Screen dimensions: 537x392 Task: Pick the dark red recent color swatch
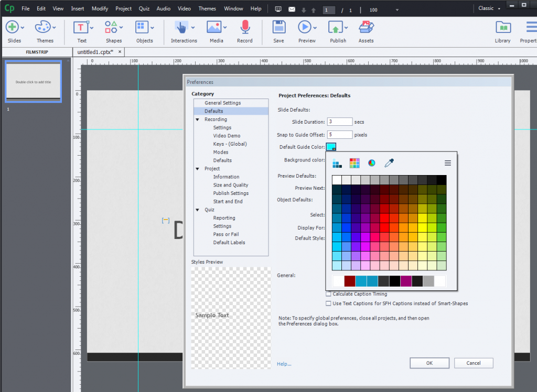[350, 281]
